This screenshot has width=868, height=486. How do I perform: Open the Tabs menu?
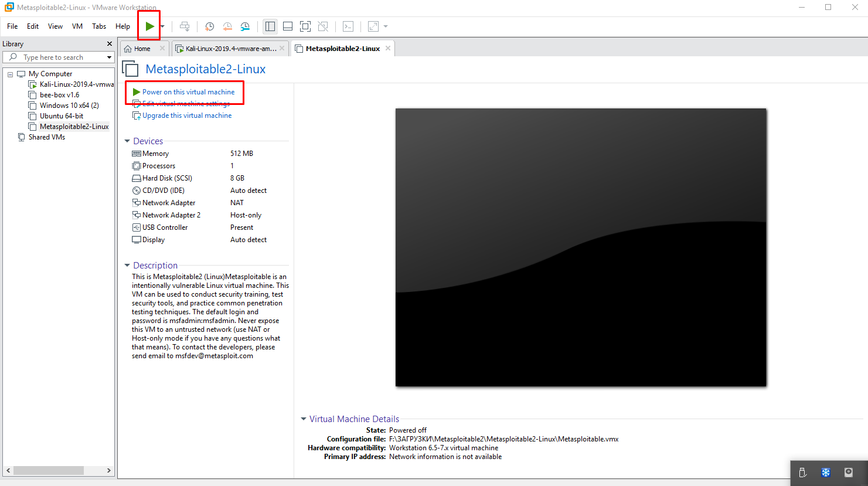pyautogui.click(x=99, y=26)
